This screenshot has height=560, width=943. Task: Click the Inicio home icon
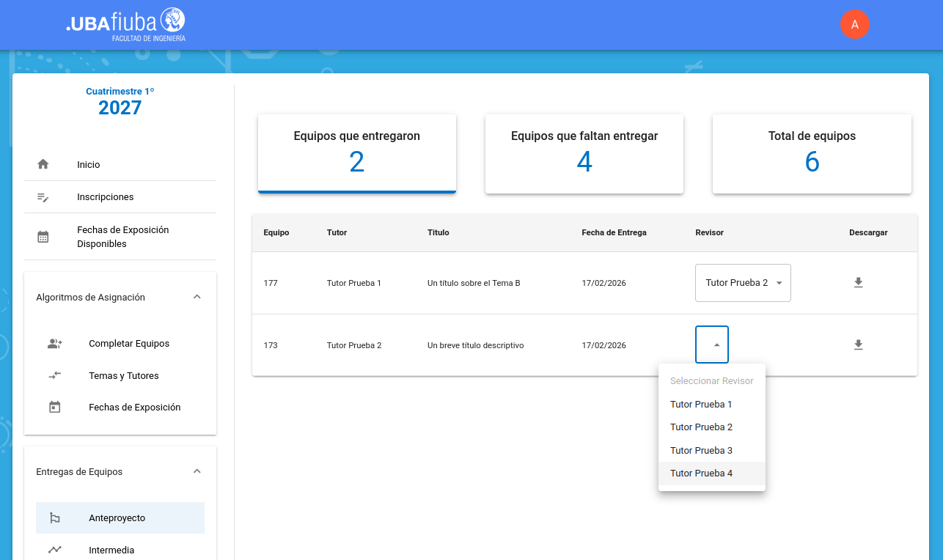point(43,164)
